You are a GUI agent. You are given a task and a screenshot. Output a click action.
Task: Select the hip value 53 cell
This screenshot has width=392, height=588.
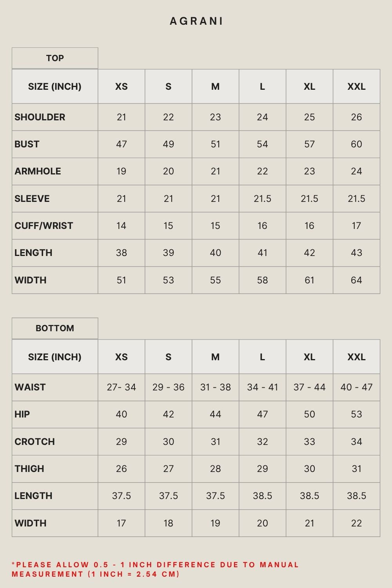[356, 414]
